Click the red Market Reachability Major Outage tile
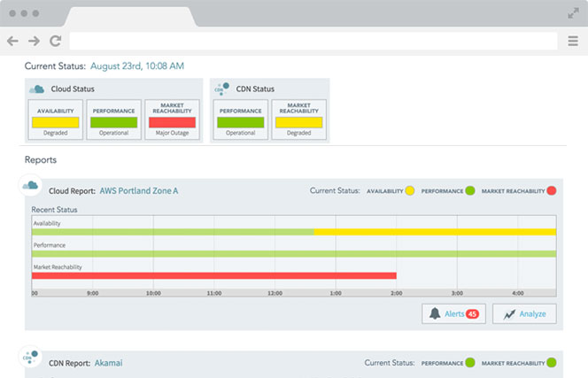Viewport: 588px width, 378px height. point(172,122)
